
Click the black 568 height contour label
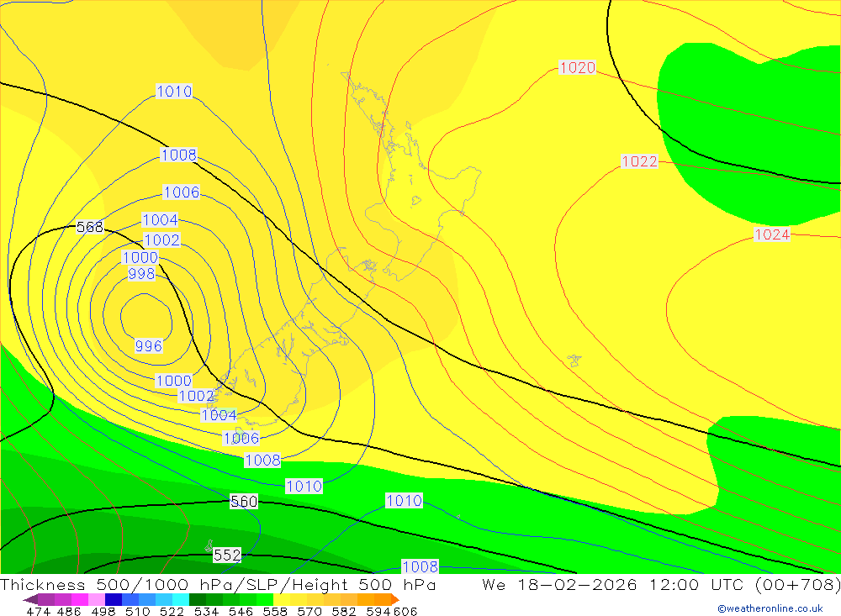click(90, 227)
